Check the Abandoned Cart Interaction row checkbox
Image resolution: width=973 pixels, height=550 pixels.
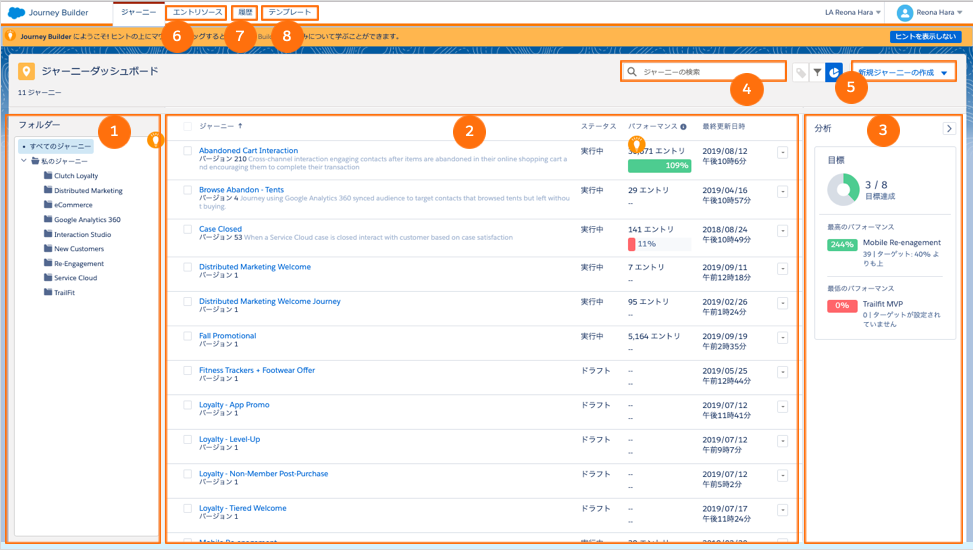click(187, 151)
